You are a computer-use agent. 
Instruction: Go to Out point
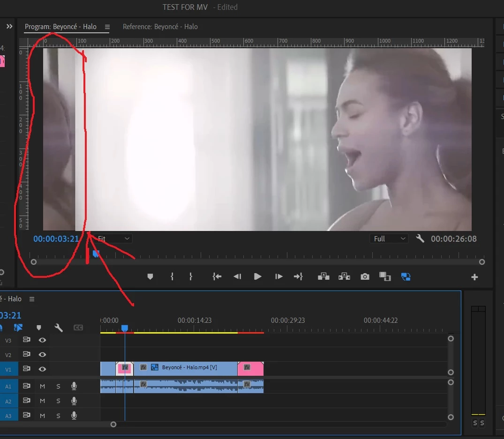[298, 276]
